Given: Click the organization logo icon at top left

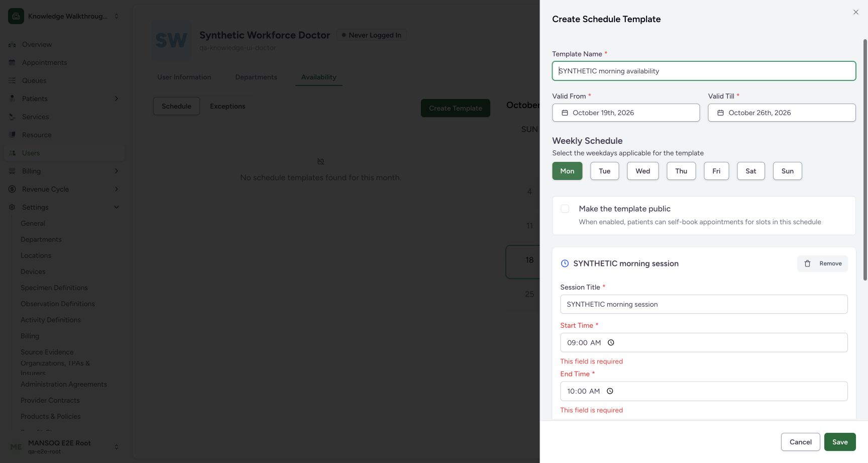Looking at the screenshot, I should [16, 16].
